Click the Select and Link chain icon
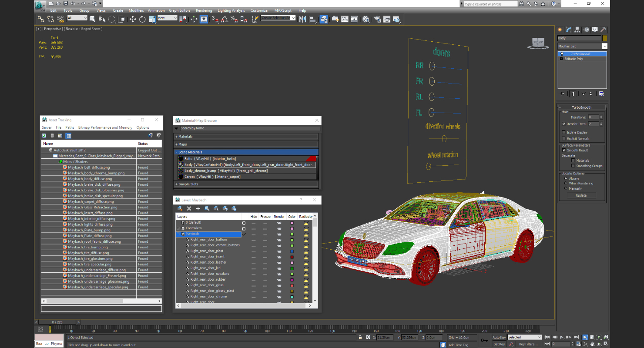 [x=40, y=19]
